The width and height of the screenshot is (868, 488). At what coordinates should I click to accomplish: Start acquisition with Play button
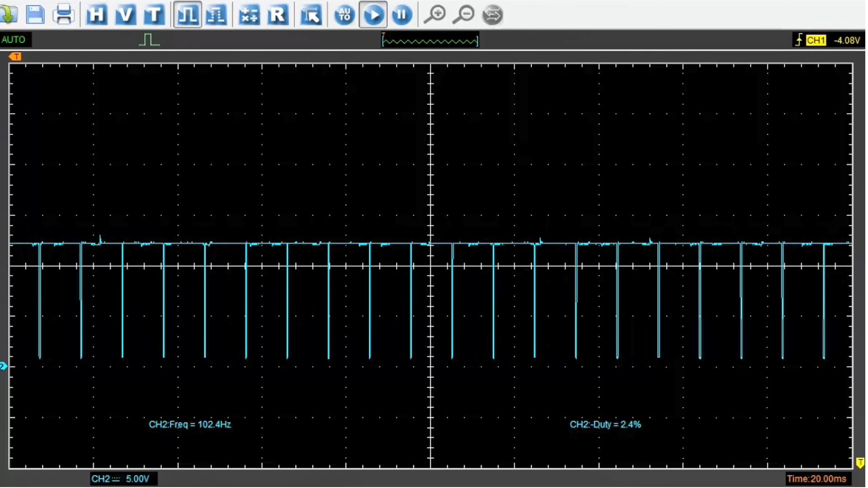[x=373, y=14]
